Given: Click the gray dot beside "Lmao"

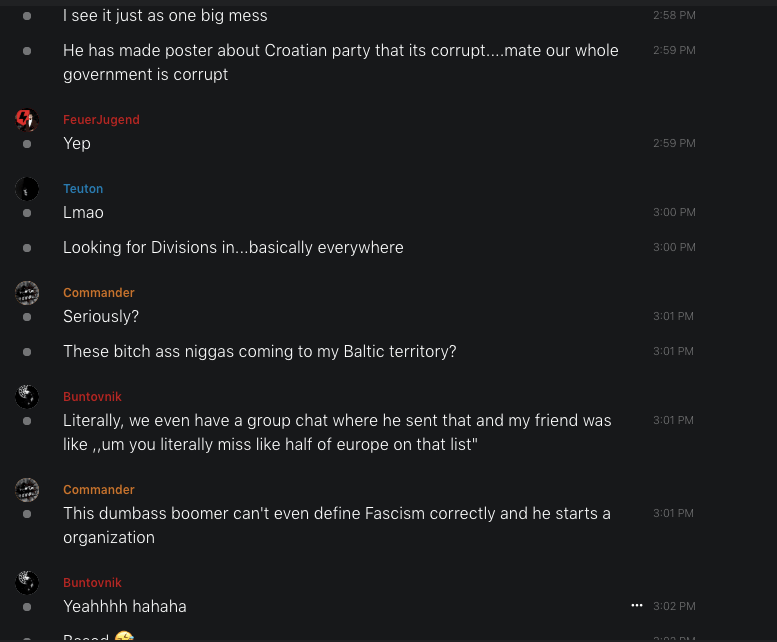Looking at the screenshot, I should pyautogui.click(x=27, y=213).
